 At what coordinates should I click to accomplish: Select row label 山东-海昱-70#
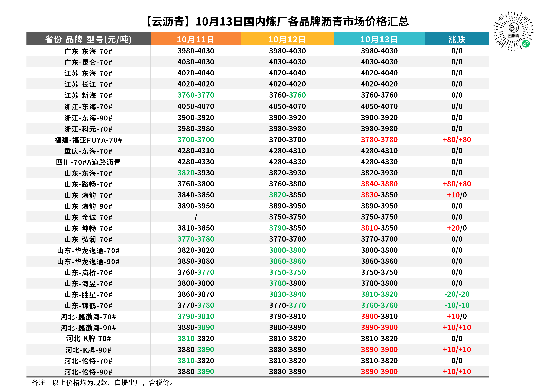(88, 284)
